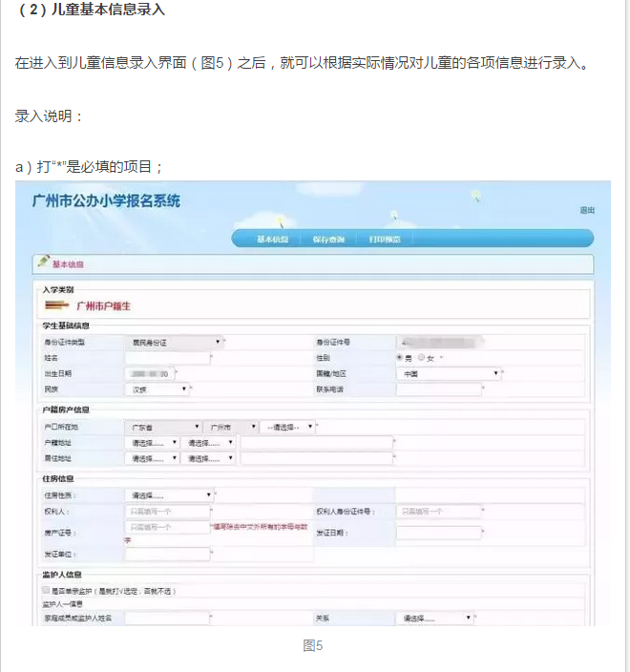Click the 退出 logout link
The width and height of the screenshot is (630, 672).
click(586, 210)
